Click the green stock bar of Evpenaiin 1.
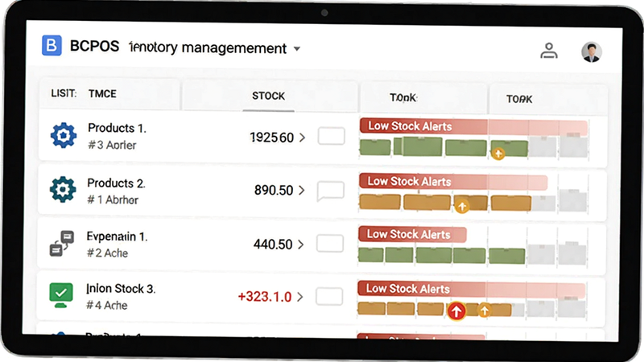Image resolution: width=644 pixels, height=362 pixels. pos(441,255)
